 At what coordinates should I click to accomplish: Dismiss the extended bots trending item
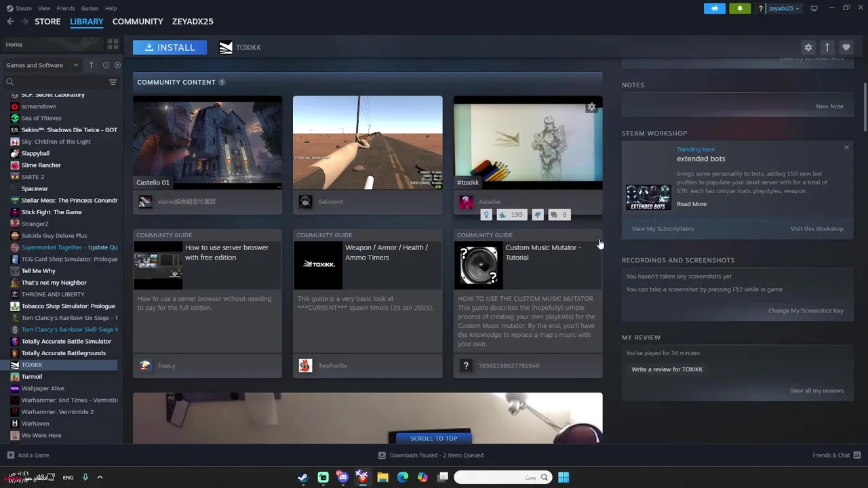pos(846,148)
